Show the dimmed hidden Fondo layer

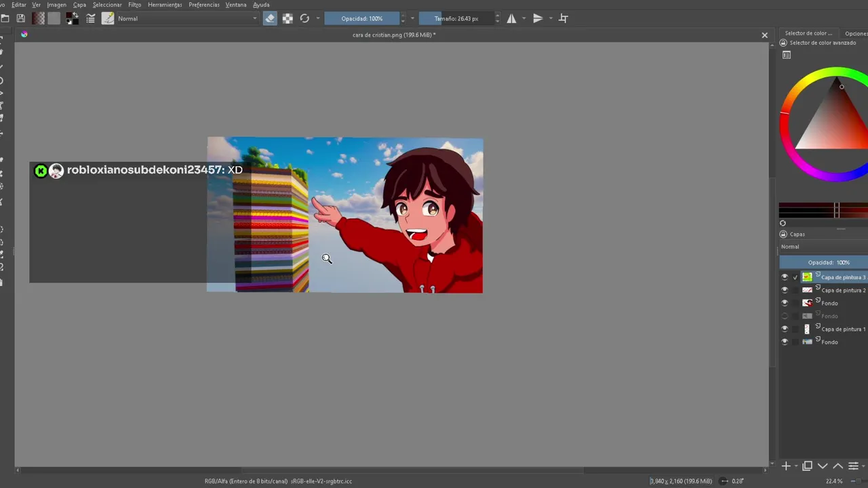[785, 316]
